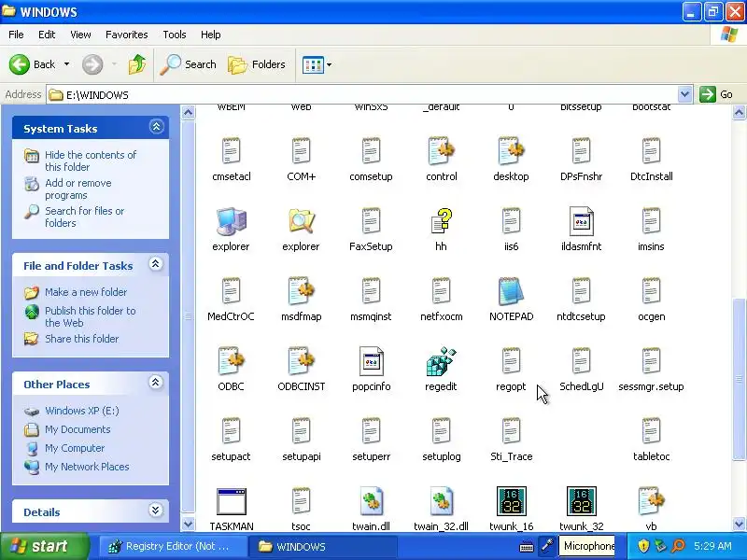Go up one folder level
Screen dimensions: 747x560
(136, 64)
